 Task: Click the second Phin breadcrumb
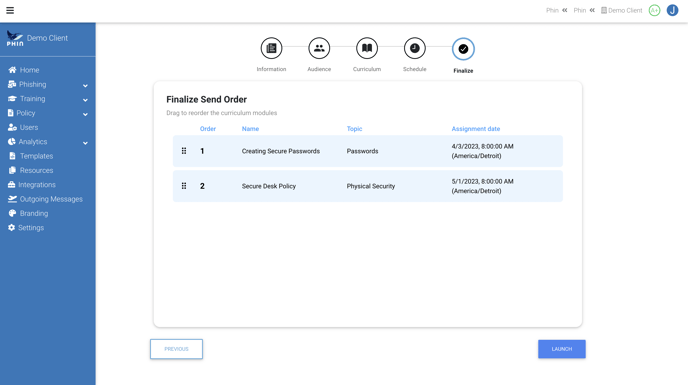click(x=580, y=10)
